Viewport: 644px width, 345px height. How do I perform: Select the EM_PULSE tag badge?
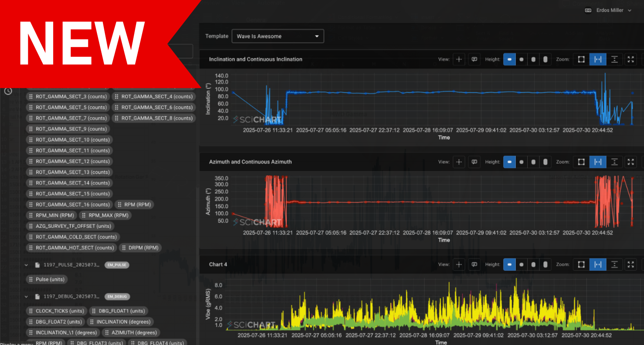(117, 265)
